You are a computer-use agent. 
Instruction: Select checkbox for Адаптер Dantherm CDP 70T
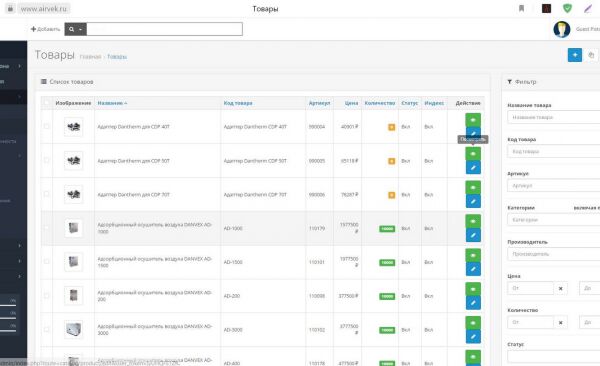(x=47, y=194)
